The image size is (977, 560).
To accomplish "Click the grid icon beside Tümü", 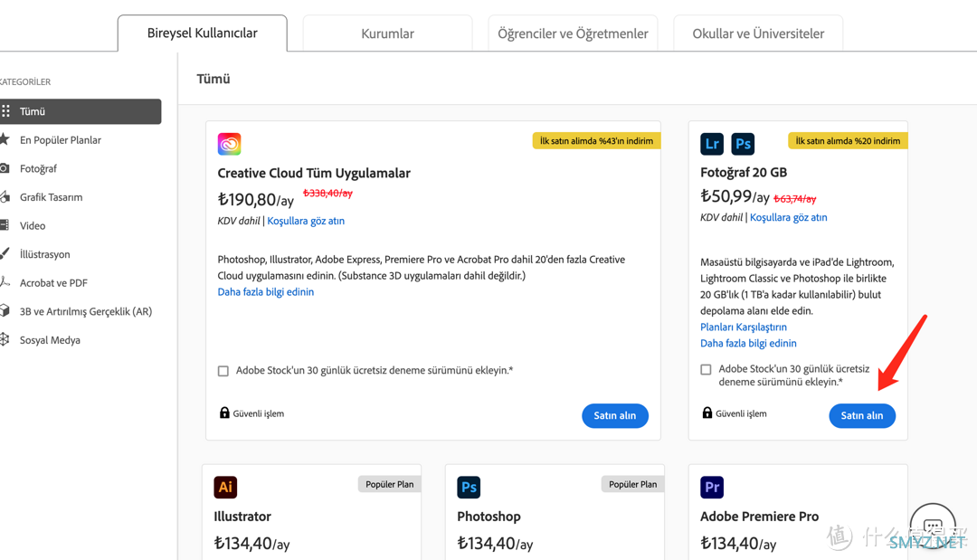I will click(5, 111).
